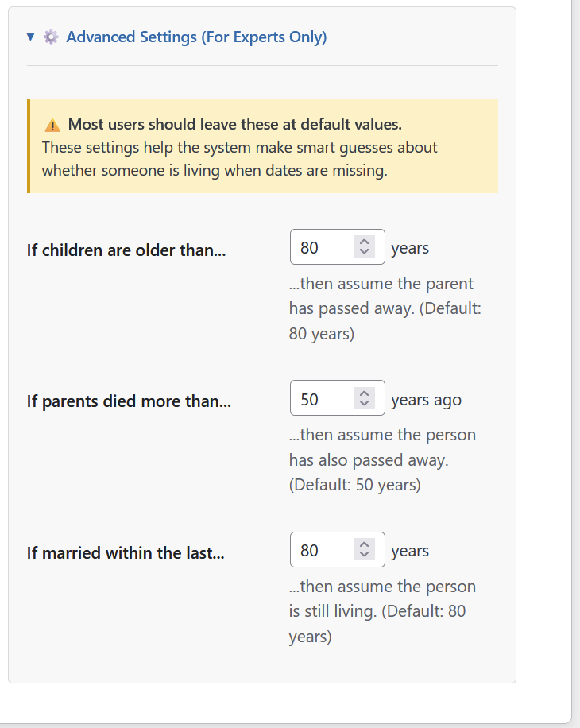
Task: Collapse the Advanced Settings disclosure triangle
Action: click(30, 37)
